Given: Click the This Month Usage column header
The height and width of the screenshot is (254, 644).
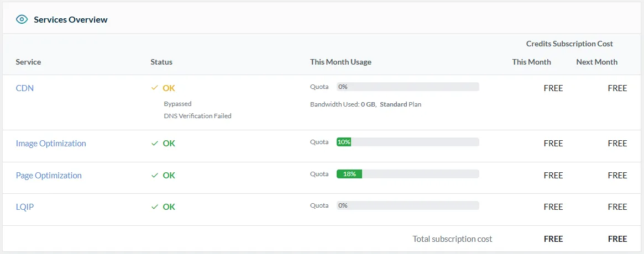Looking at the screenshot, I should tap(341, 62).
